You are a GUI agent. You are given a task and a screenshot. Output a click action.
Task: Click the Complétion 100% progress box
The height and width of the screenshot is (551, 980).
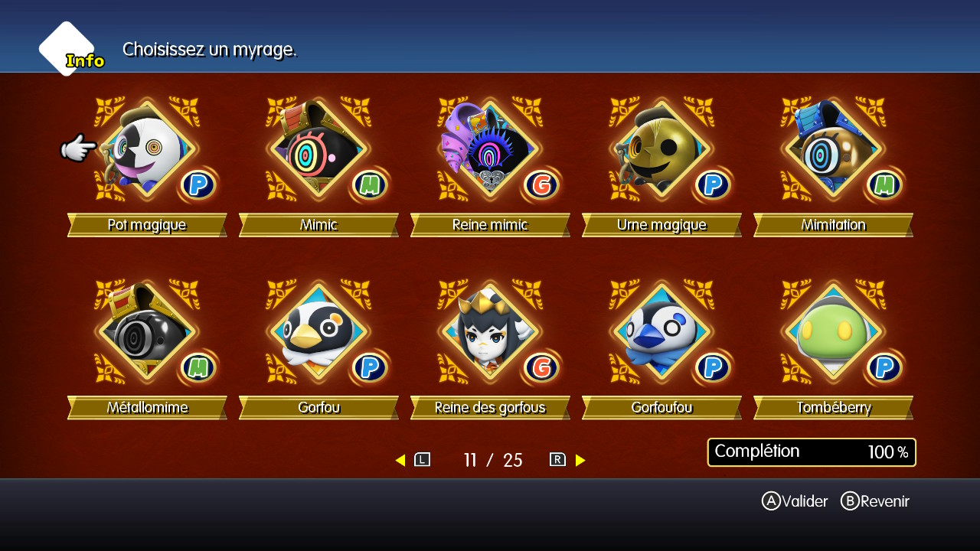tap(812, 452)
